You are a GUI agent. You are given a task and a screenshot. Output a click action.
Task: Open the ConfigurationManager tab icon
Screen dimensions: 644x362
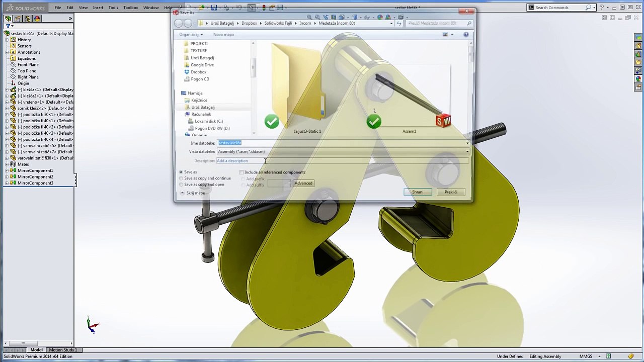click(x=27, y=19)
